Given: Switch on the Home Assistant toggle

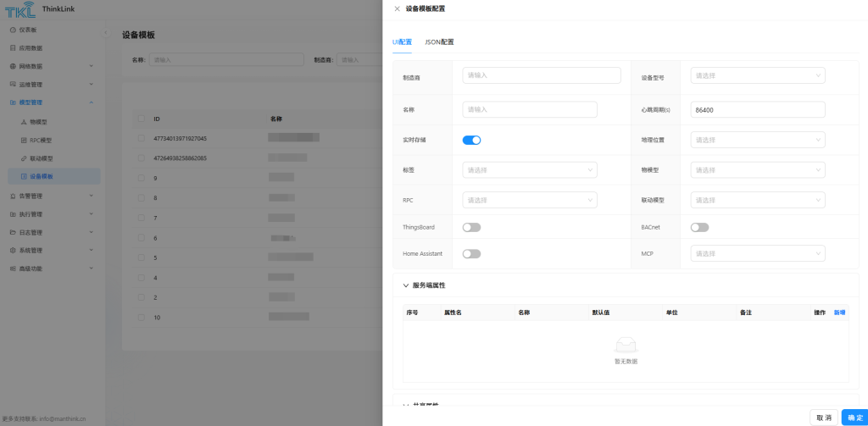Looking at the screenshot, I should (x=471, y=253).
